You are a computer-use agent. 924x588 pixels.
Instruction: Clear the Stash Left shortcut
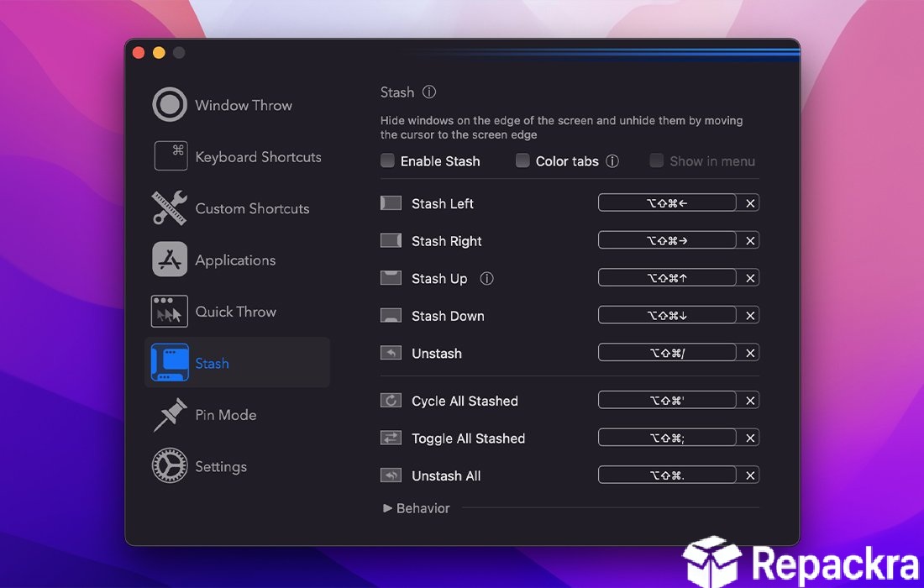(749, 203)
